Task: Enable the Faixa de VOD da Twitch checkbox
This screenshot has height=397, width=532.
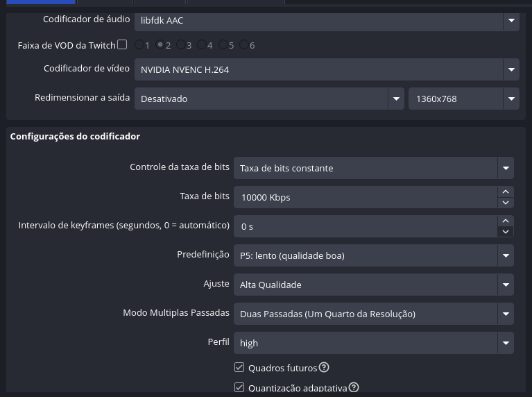Action: 122,44
